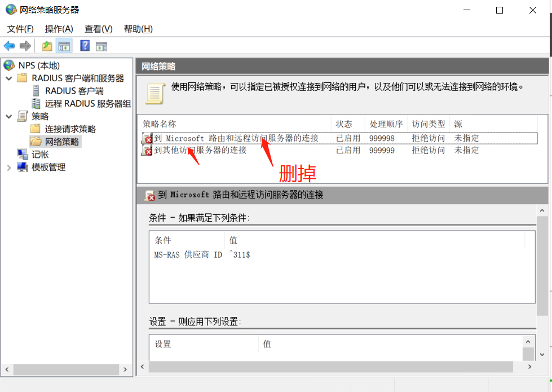Click the 连接请求策略 folder icon
552x392 pixels.
pos(35,129)
